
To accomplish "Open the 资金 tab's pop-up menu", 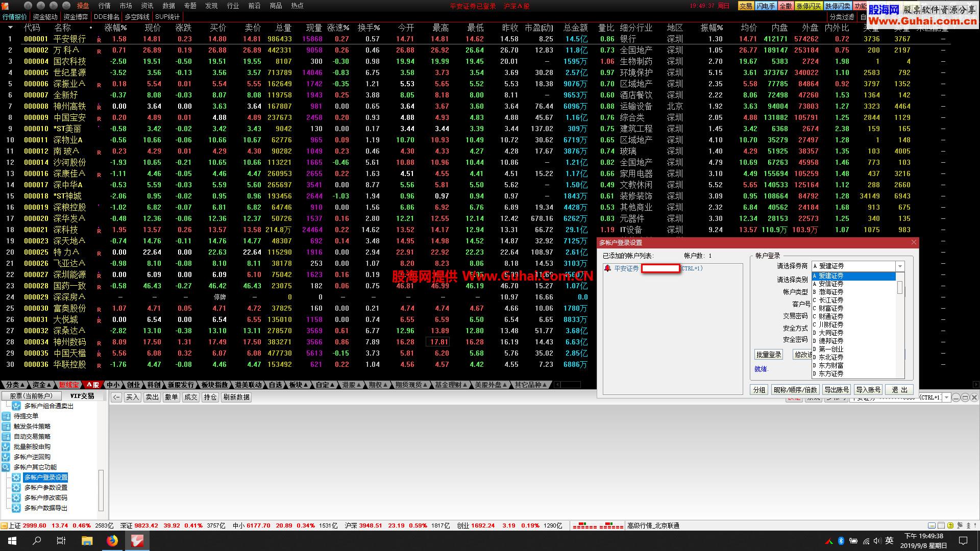I will (49, 385).
